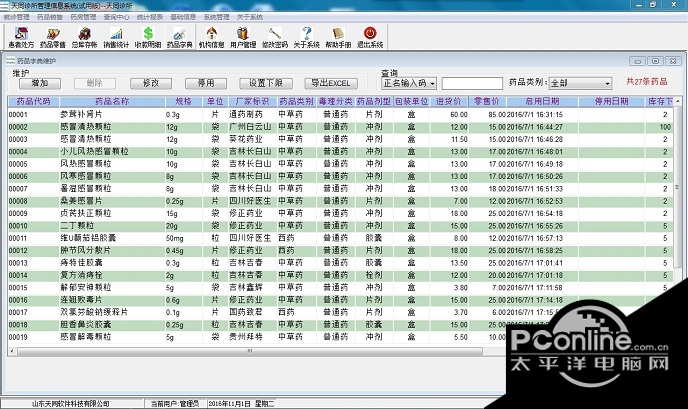This screenshot has width=688, height=409.
Task: Open 修改密码 key icon
Action: (275, 37)
